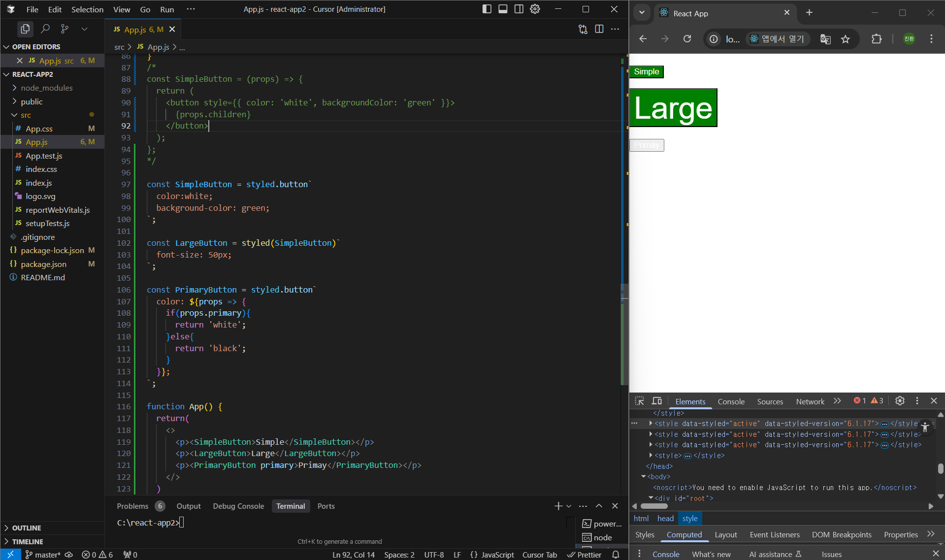Open the Search icon in the sidebar
945x560 pixels.
point(45,29)
